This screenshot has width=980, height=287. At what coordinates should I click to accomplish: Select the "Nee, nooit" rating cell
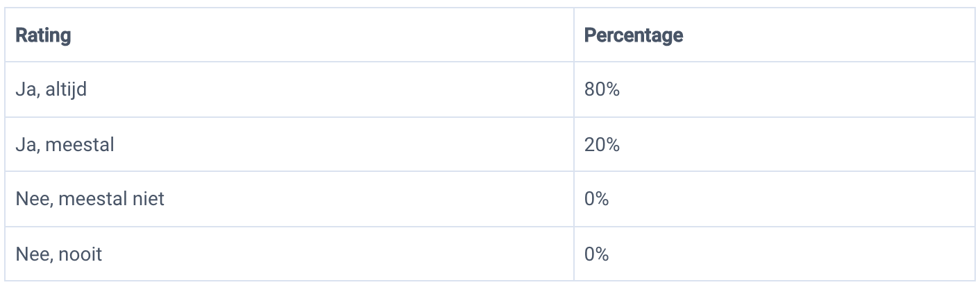[x=59, y=254]
